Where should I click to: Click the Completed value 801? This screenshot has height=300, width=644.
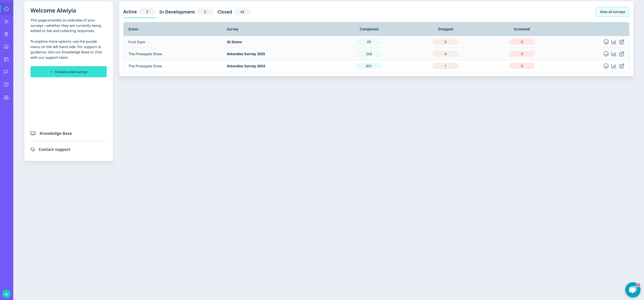[x=369, y=66]
